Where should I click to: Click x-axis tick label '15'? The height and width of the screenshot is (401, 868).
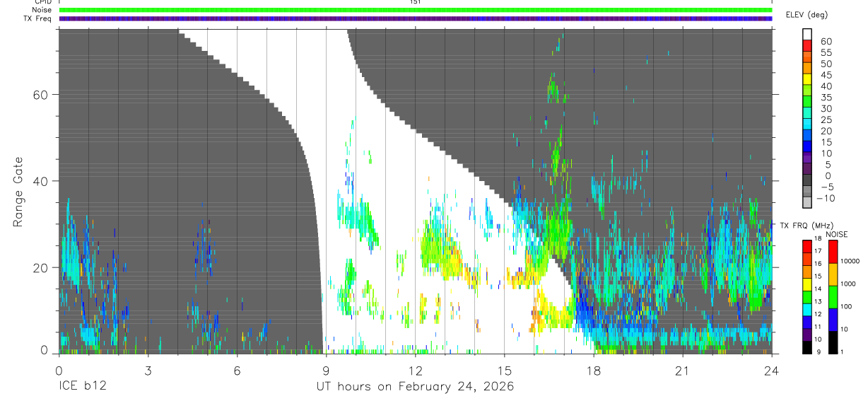pos(504,371)
